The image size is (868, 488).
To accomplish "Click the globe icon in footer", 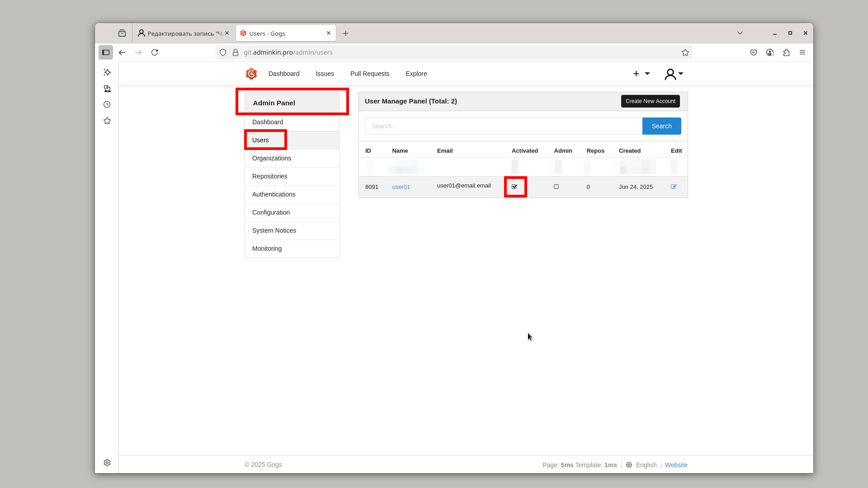I will tap(629, 465).
